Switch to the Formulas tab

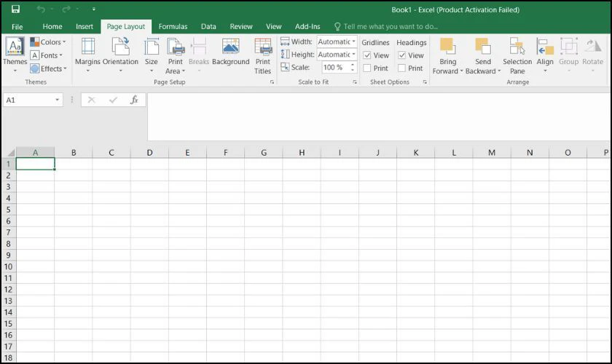(x=173, y=26)
